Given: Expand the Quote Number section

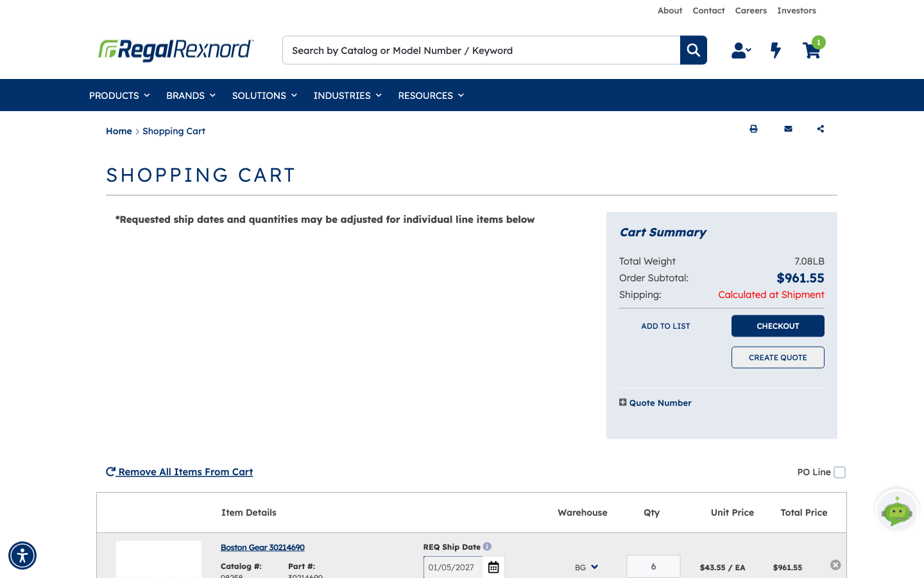Looking at the screenshot, I should (x=655, y=403).
